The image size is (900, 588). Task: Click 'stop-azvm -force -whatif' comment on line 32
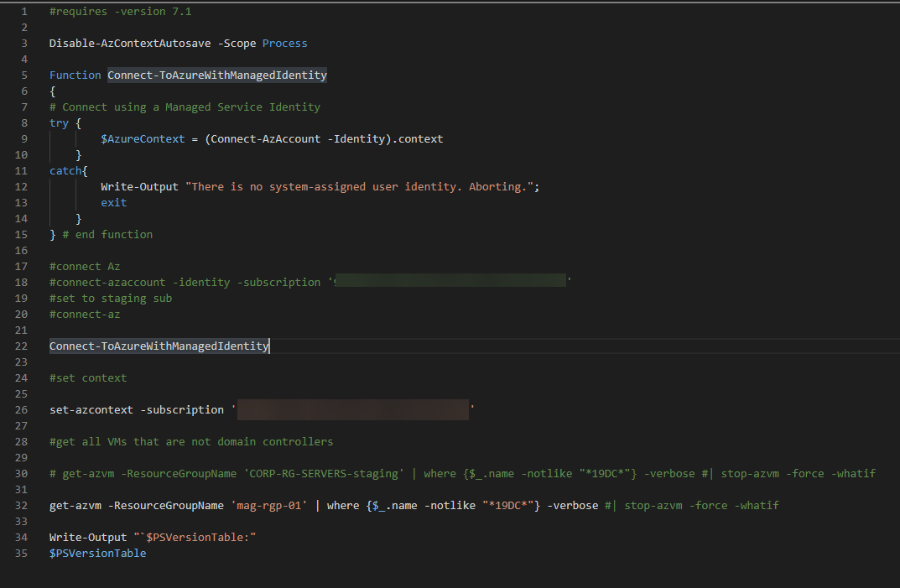(701, 506)
